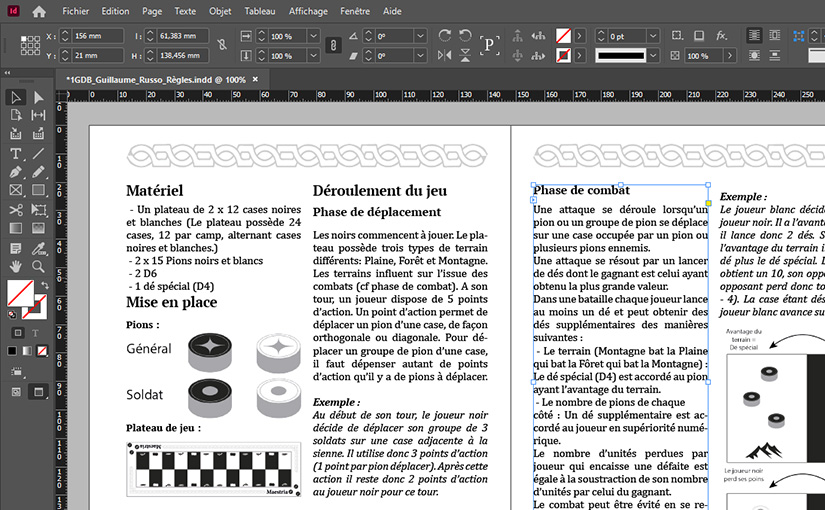This screenshot has width=825, height=510.
Task: Apply black color button
Action: coord(12,351)
